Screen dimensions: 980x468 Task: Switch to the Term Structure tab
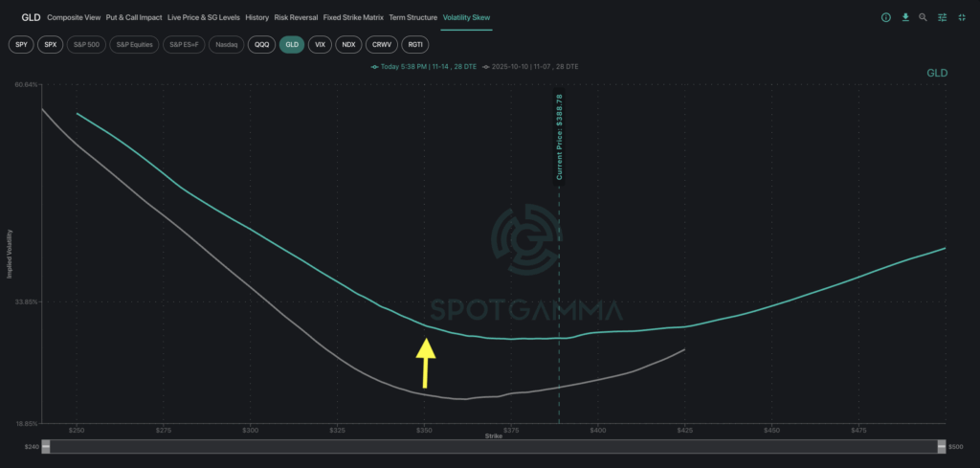click(412, 17)
